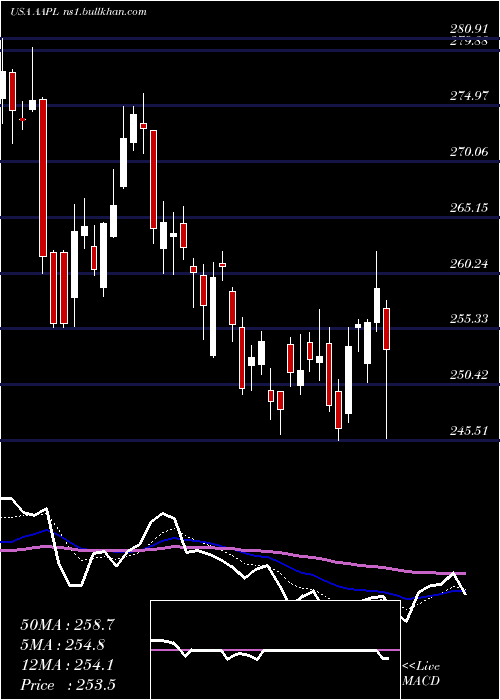Click the 274.97 price level label
The width and height of the screenshot is (500, 700).
point(468,96)
